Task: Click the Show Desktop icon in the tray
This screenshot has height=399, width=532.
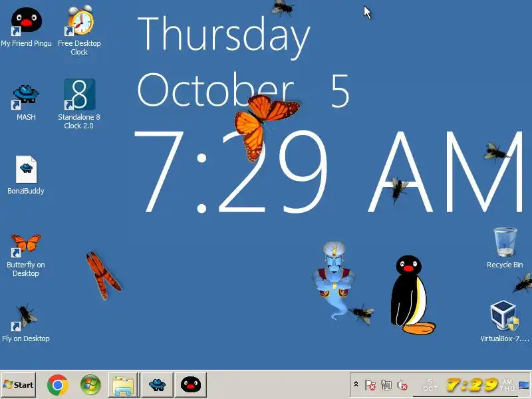Action: point(524,386)
